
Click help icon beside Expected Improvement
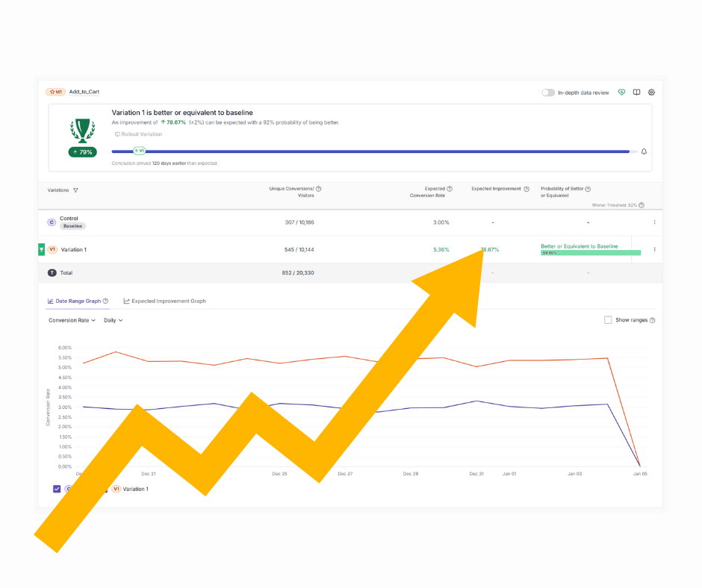pyautogui.click(x=526, y=189)
